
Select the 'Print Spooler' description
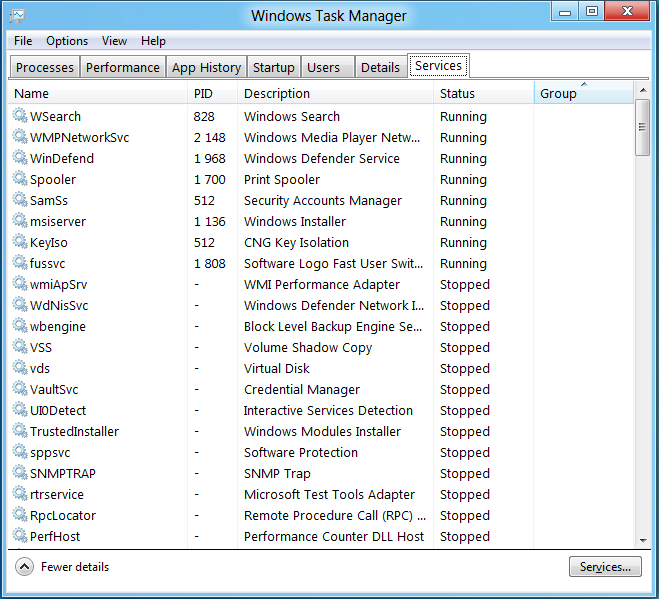coord(282,179)
